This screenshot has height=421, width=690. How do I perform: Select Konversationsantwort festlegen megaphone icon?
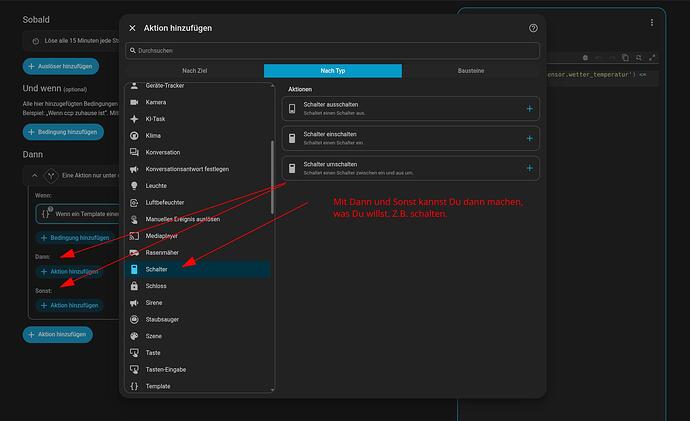134,169
